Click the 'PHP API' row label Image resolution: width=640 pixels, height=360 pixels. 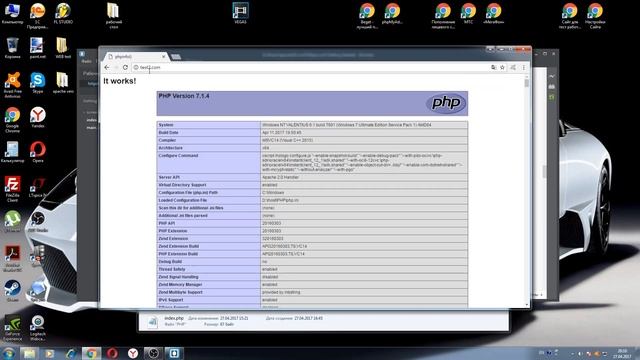[x=167, y=223]
